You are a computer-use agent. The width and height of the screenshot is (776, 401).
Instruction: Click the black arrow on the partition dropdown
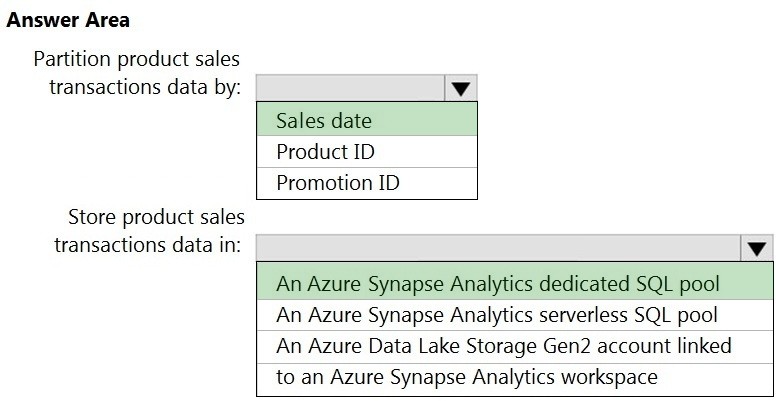pyautogui.click(x=460, y=88)
